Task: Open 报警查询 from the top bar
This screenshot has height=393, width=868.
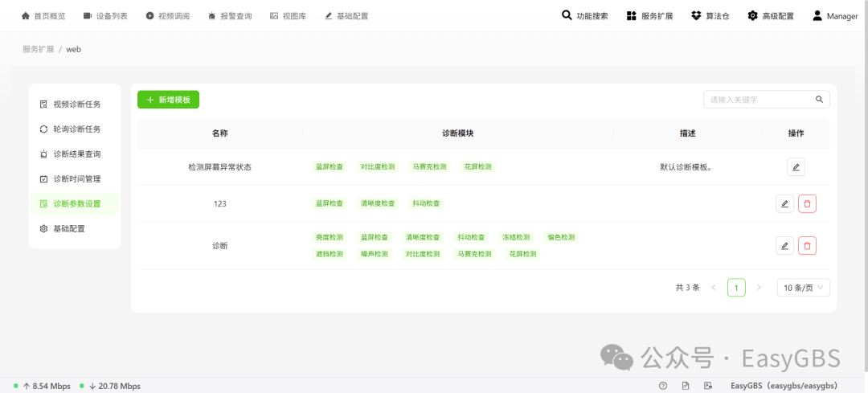Action: (x=230, y=16)
